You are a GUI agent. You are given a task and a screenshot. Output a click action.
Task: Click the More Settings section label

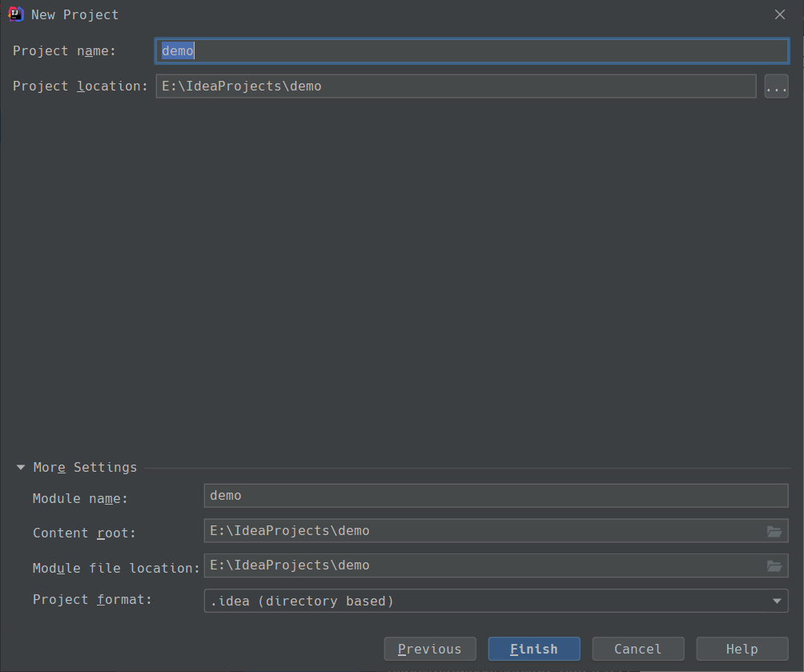85,468
